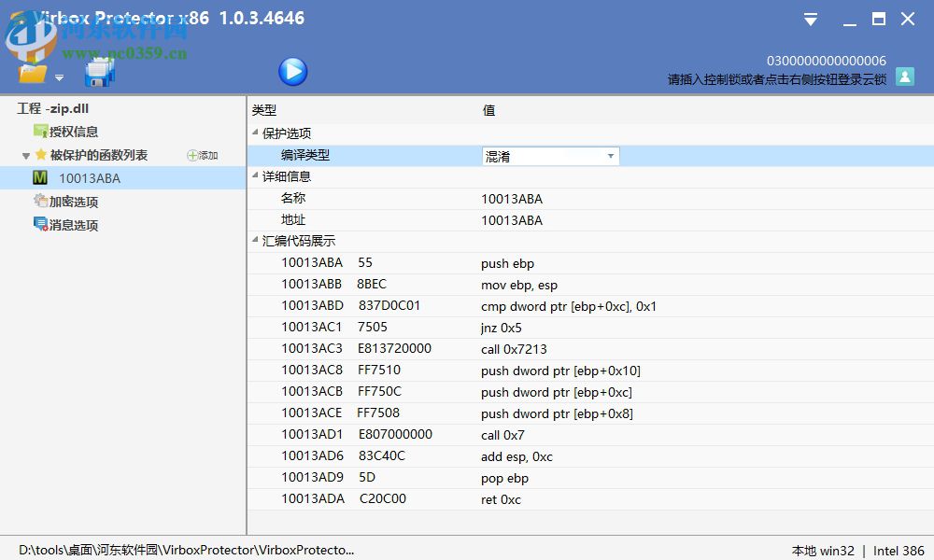Screen dimensions: 934x560
Task: Collapse the 详细信息 details section
Action: point(256,176)
